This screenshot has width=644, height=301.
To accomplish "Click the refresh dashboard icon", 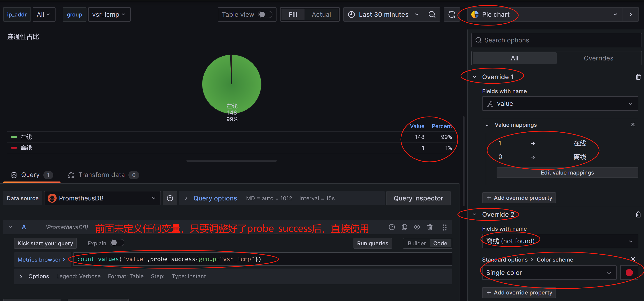I will coord(451,14).
